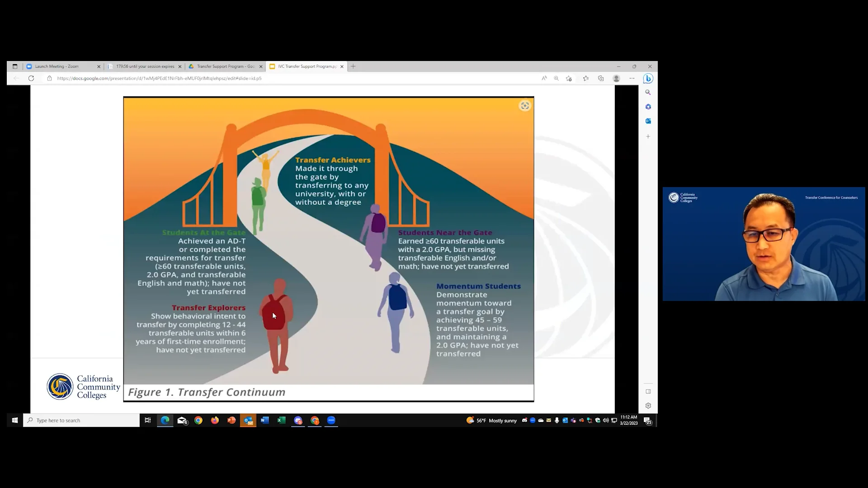Image resolution: width=868 pixels, height=488 pixels.
Task: Toggle the site security lock icon
Action: click(50, 78)
